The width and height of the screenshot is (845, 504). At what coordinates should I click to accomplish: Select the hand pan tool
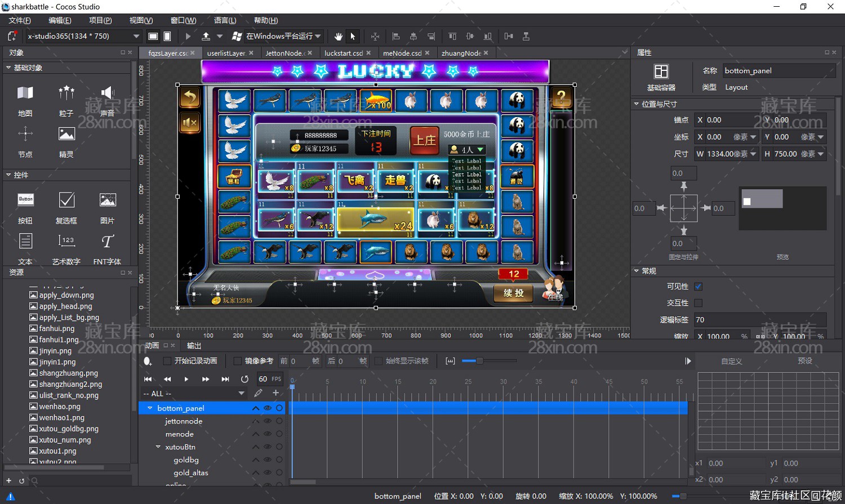338,36
